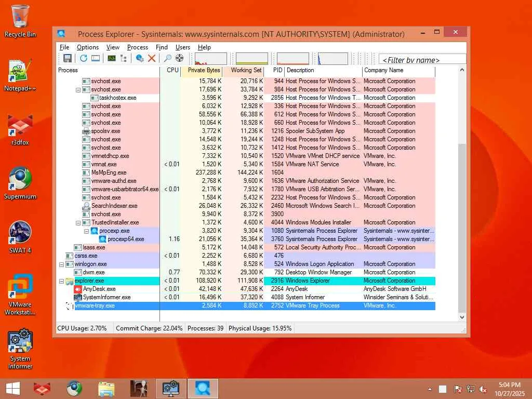
Task: Click the vmware-usbarbitrator64.exe process icon
Action: tap(86, 189)
